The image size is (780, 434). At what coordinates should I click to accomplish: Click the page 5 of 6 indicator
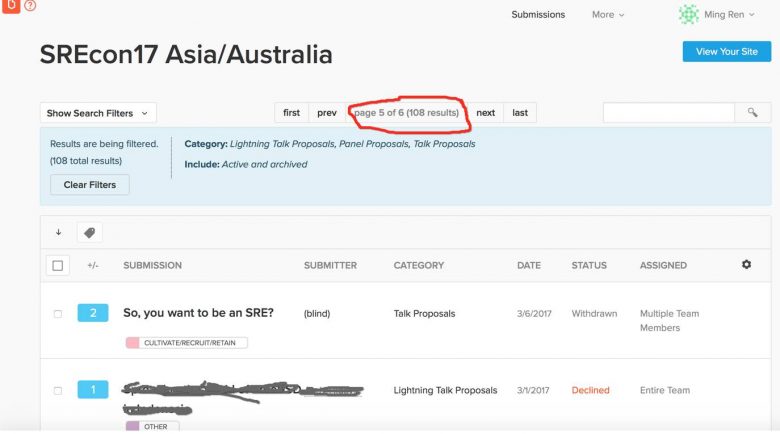coord(406,112)
